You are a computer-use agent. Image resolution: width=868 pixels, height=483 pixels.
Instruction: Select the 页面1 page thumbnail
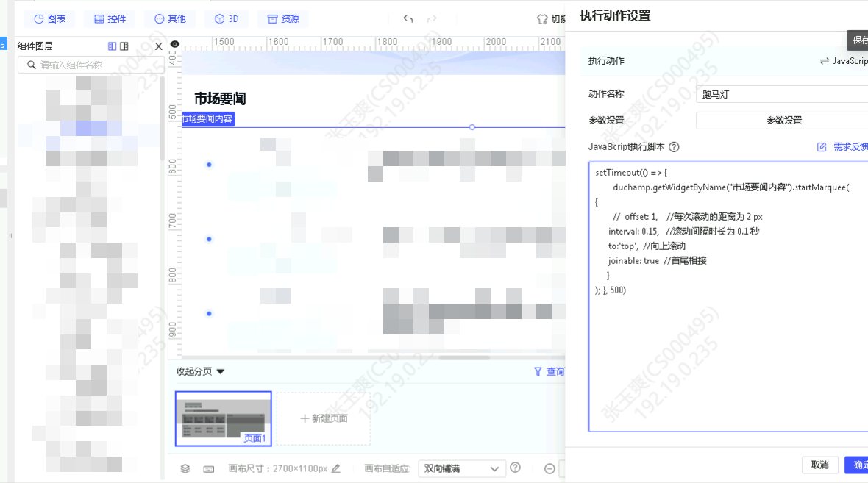pos(224,418)
